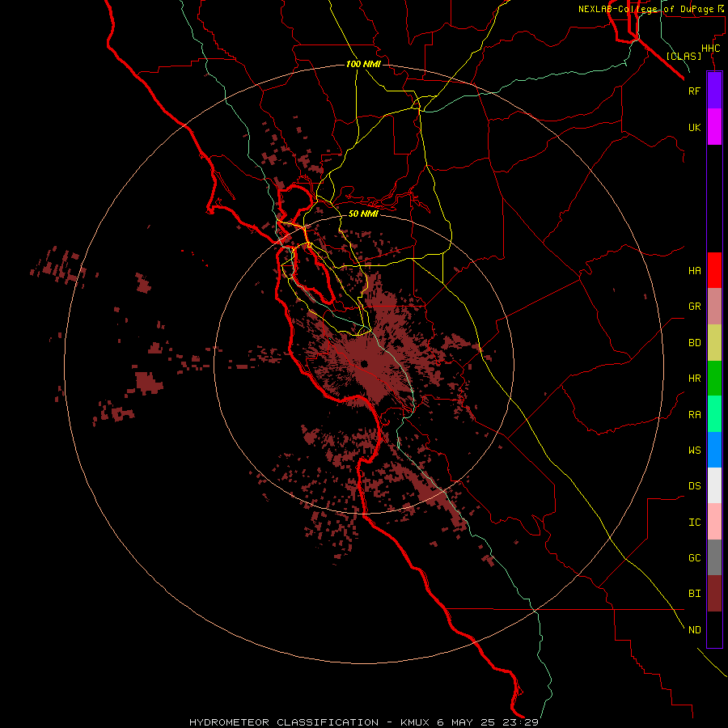
Task: Pick the mint green RA legend swatch
Action: 714,414
